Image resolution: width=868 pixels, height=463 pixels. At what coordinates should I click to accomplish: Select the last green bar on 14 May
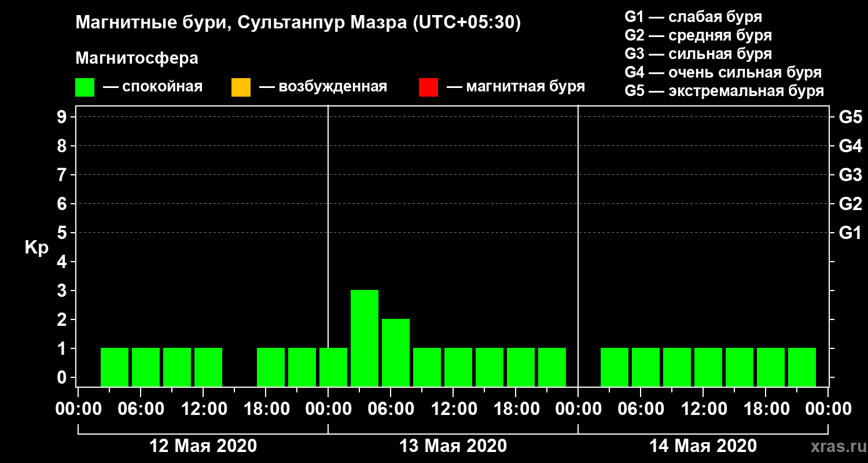(x=802, y=367)
